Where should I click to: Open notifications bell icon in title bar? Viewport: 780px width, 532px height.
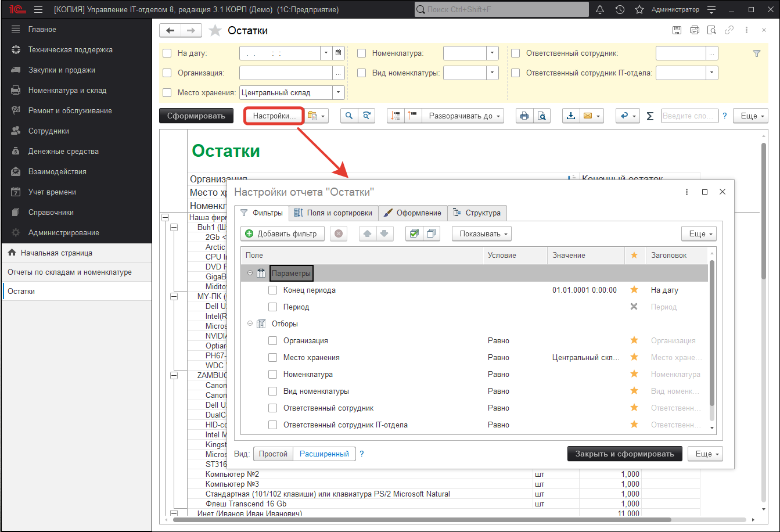(600, 9)
